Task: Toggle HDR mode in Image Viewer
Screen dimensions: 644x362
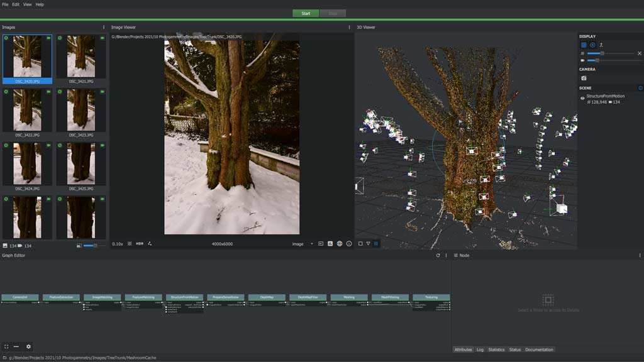Action: tap(140, 243)
